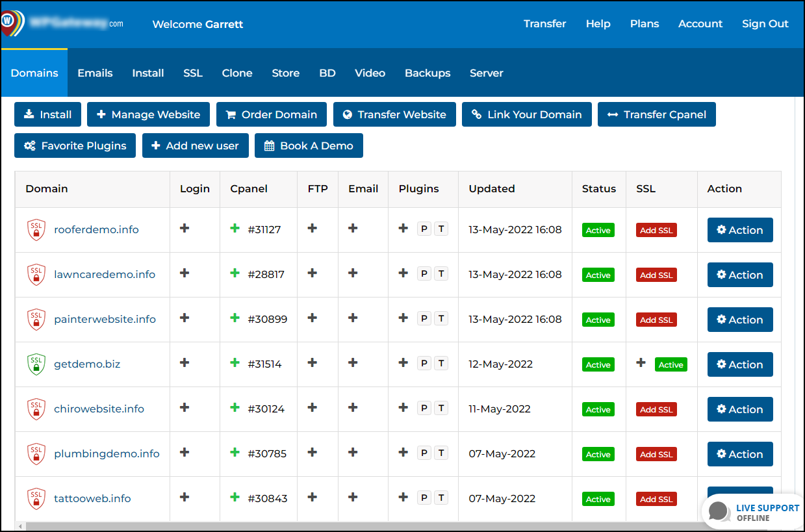Expand Plugins plus icon for tattooweb.info

pyautogui.click(x=403, y=498)
